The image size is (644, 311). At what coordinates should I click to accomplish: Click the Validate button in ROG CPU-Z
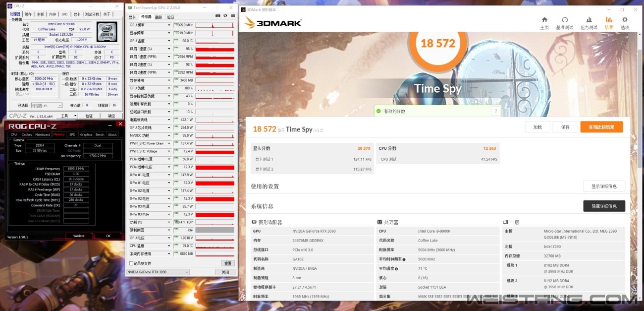79,236
